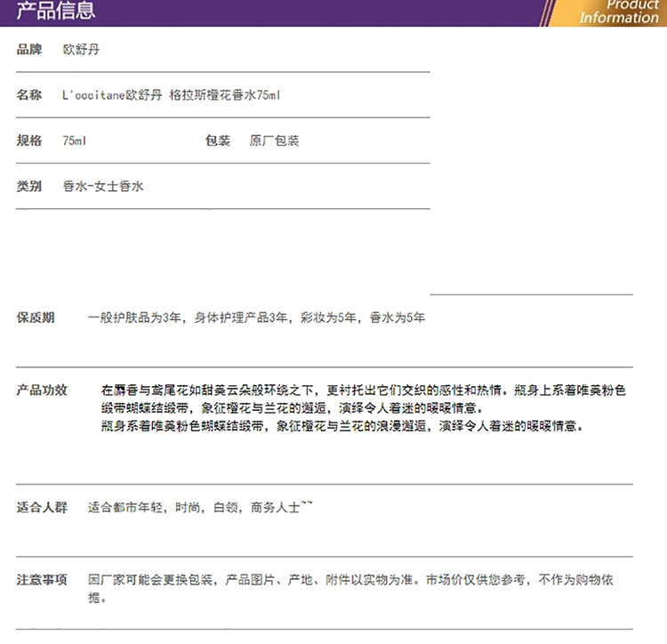Click the product name L'occitane欧舒丹 格拉斯橙花香水75ml
Screen dimensions: 667x644
[171, 95]
